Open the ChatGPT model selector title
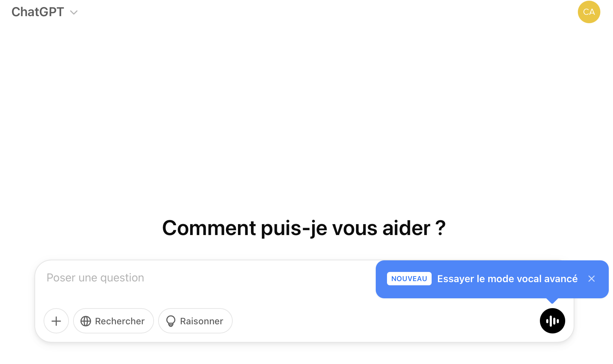The width and height of the screenshot is (613, 364). (x=38, y=12)
